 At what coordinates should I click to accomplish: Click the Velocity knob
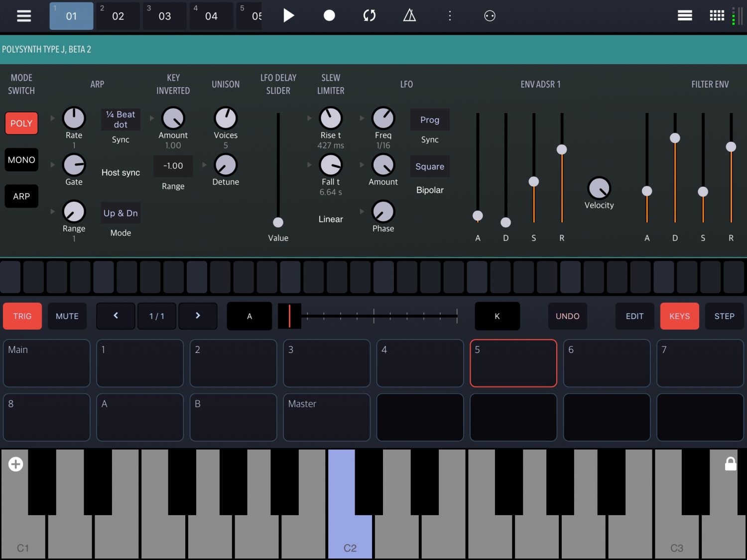pos(599,189)
